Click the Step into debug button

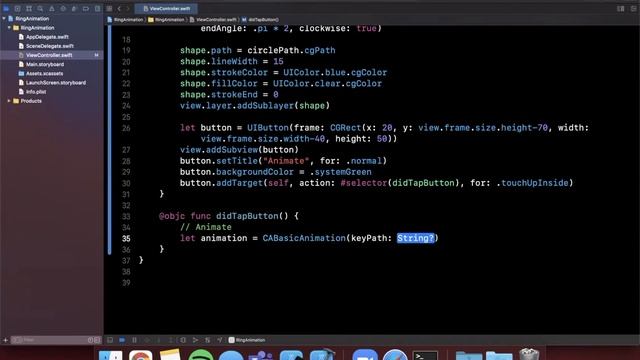click(159, 340)
